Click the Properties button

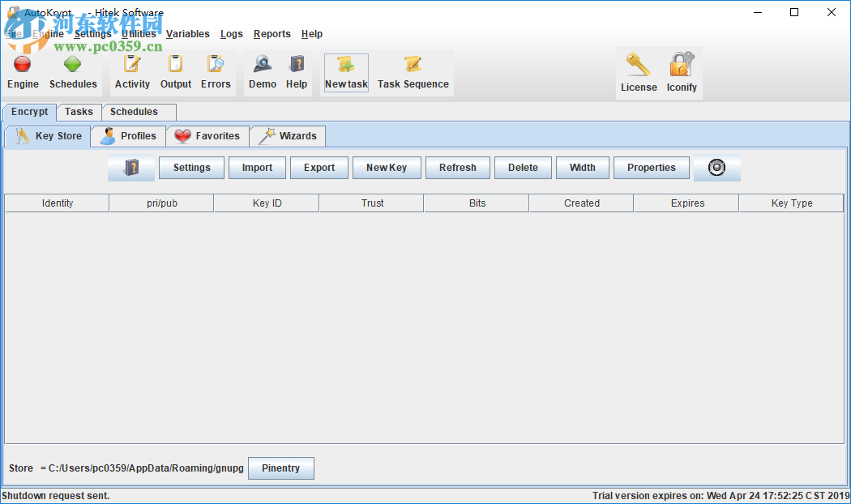[652, 168]
